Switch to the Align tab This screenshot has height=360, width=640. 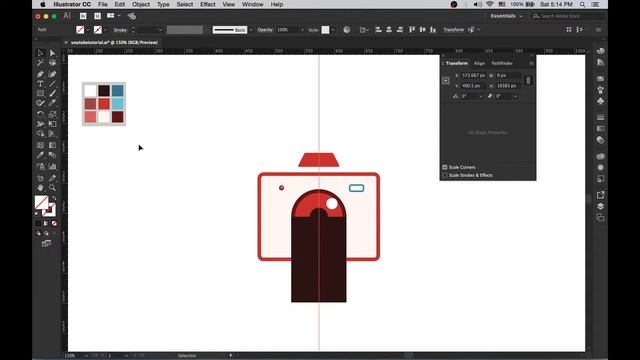tap(480, 63)
